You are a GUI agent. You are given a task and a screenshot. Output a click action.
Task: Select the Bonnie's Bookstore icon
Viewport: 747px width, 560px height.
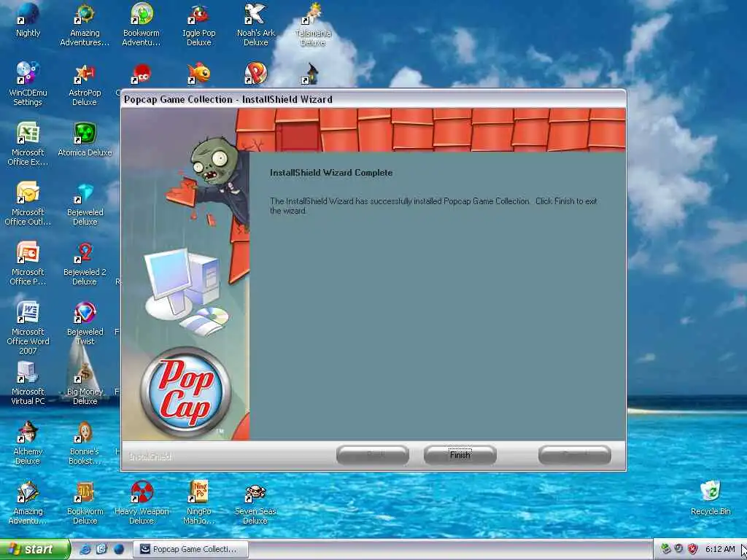pyautogui.click(x=85, y=443)
